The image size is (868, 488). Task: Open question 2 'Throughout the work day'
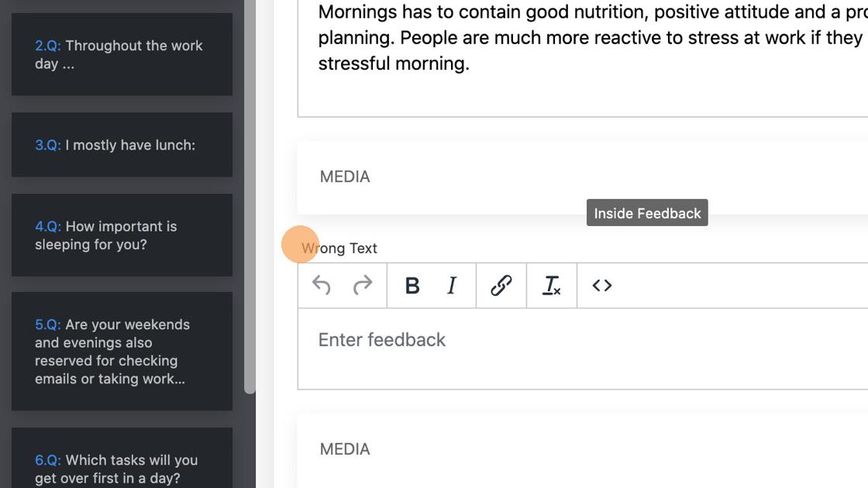tap(122, 54)
